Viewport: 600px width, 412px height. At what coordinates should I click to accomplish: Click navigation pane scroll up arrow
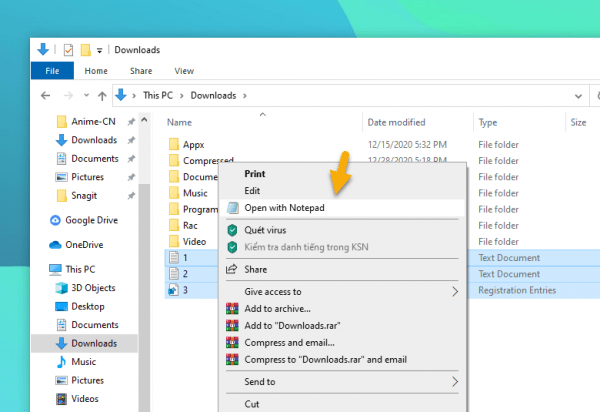(144, 120)
